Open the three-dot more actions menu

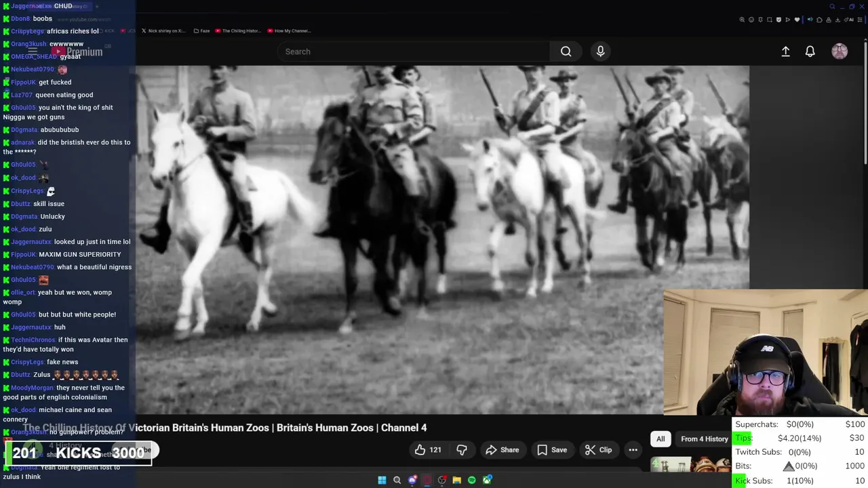click(x=633, y=450)
